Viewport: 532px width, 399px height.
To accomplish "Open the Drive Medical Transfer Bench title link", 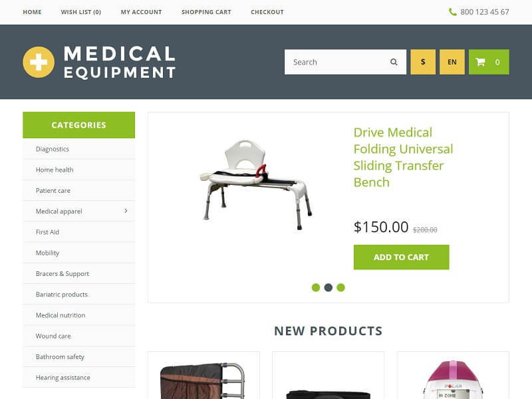I will (x=403, y=157).
